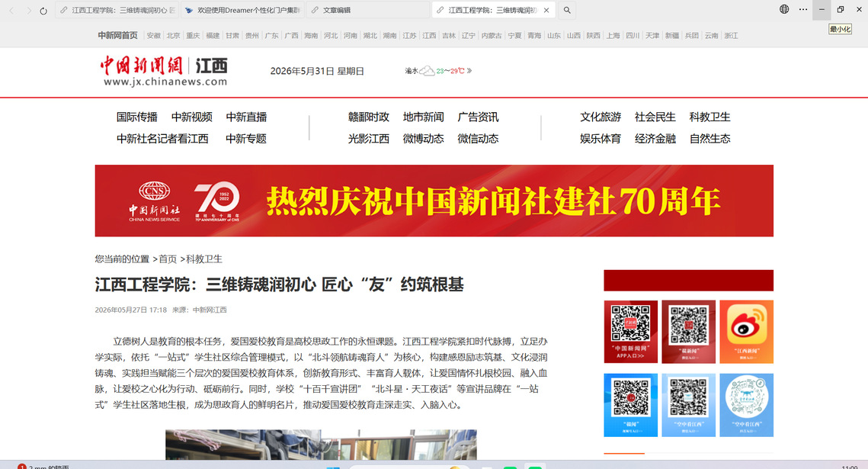Viewport: 868px width, 469px height.
Task: Go to the 中新网首页 link
Action: pos(118,35)
